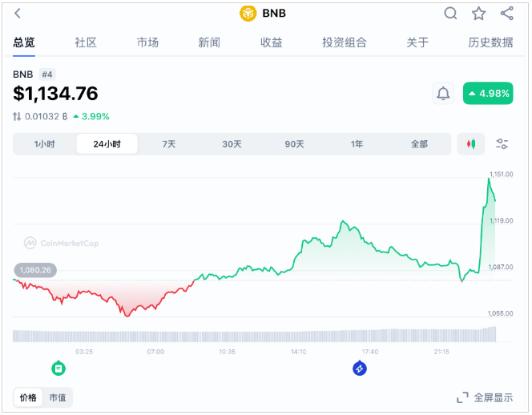Tap the share icon
The width and height of the screenshot is (532, 415).
coord(506,14)
